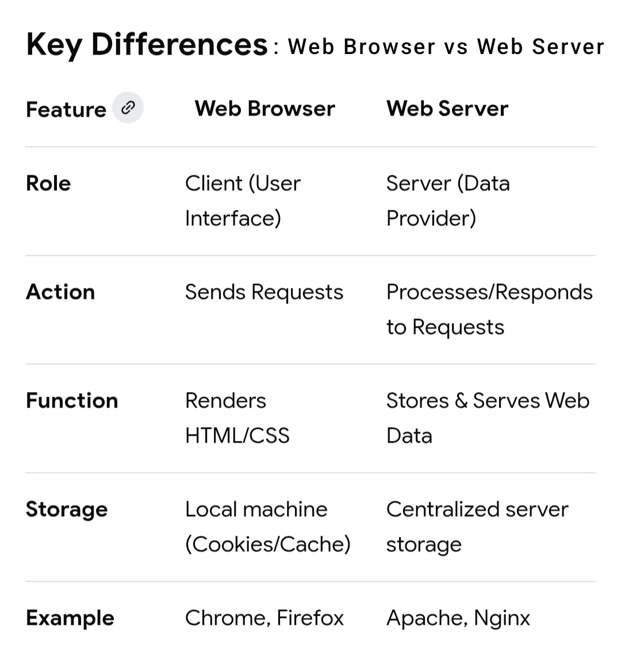
Task: Click the Key Differences heading
Action: pyautogui.click(x=147, y=45)
